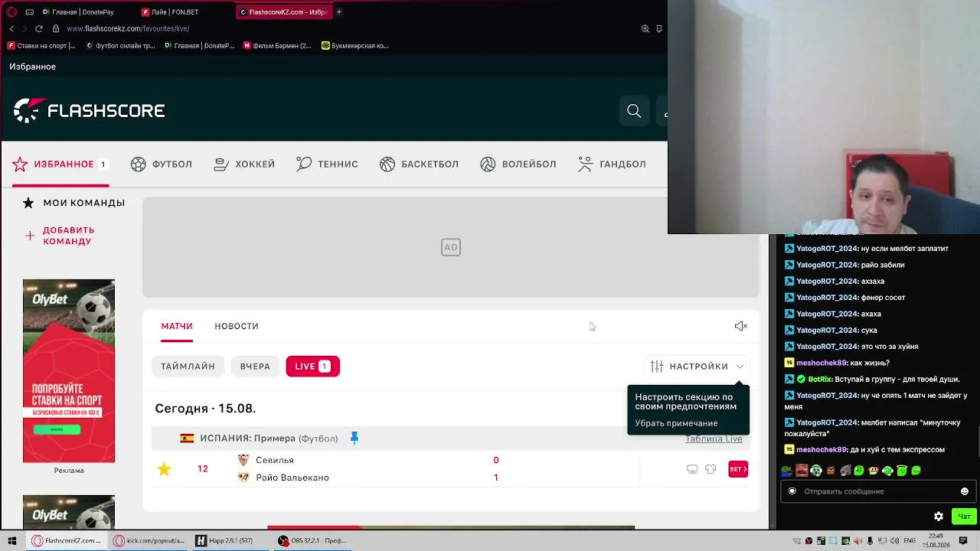This screenshot has height=551, width=980.
Task: Click the green Чат send button
Action: pyautogui.click(x=965, y=517)
